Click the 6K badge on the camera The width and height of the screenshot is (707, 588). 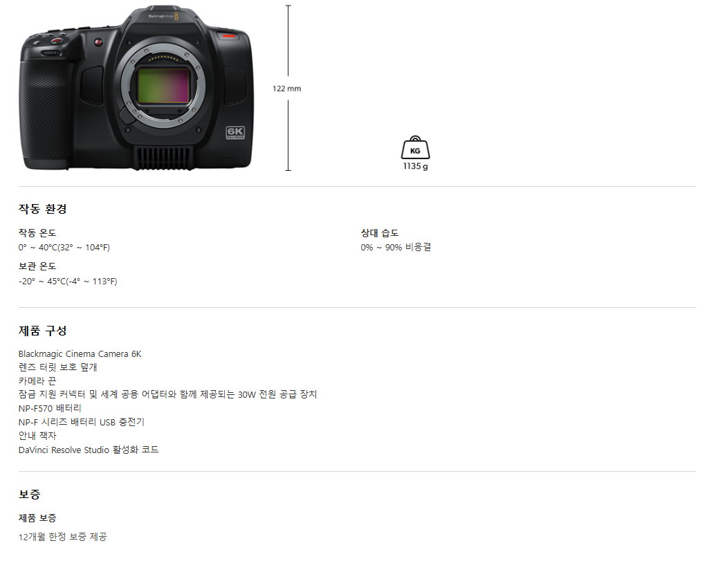(235, 133)
